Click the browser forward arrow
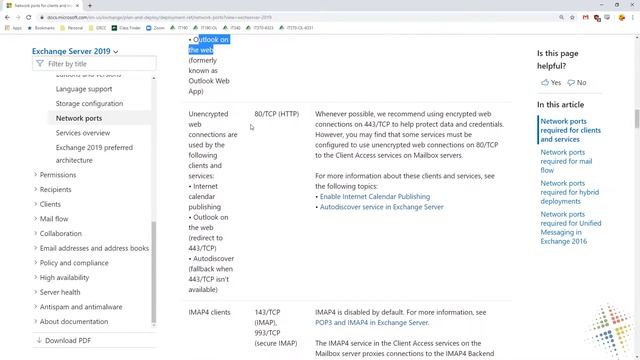 (18, 18)
